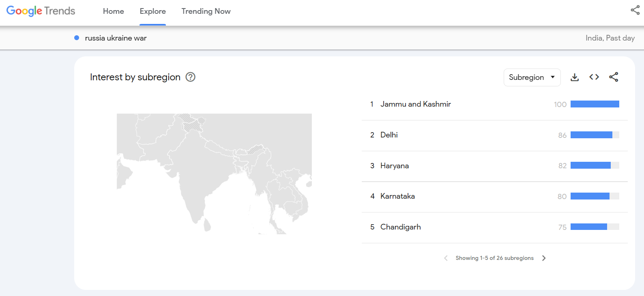Screen dimensions: 644x296
Task: Select the Haryana subregion row
Action: tap(394, 166)
